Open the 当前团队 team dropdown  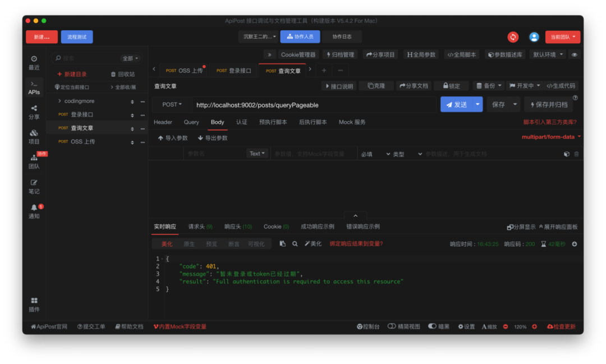tap(563, 37)
